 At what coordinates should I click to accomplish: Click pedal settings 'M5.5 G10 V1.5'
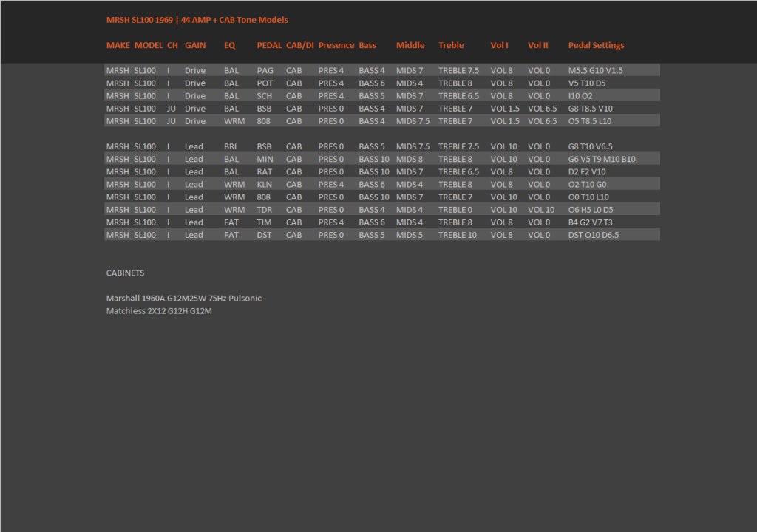click(595, 70)
